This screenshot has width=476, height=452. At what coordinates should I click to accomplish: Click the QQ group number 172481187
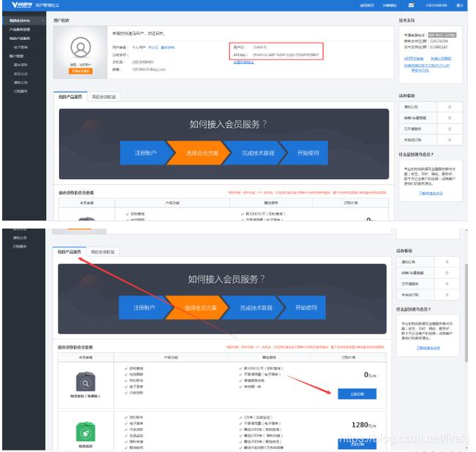pyautogui.click(x=439, y=47)
